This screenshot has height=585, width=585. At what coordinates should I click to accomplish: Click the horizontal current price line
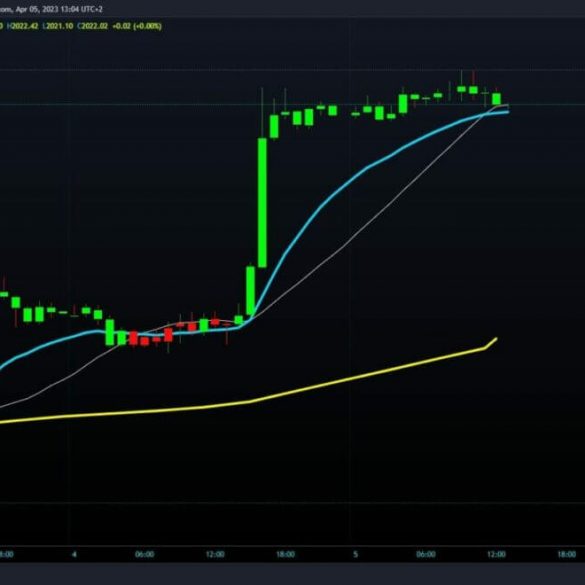pyautogui.click(x=292, y=104)
